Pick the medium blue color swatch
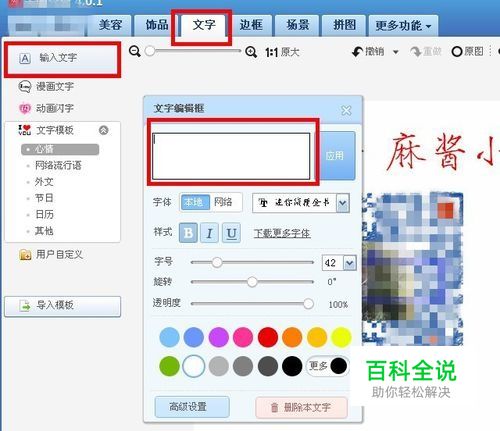 tap(194, 337)
